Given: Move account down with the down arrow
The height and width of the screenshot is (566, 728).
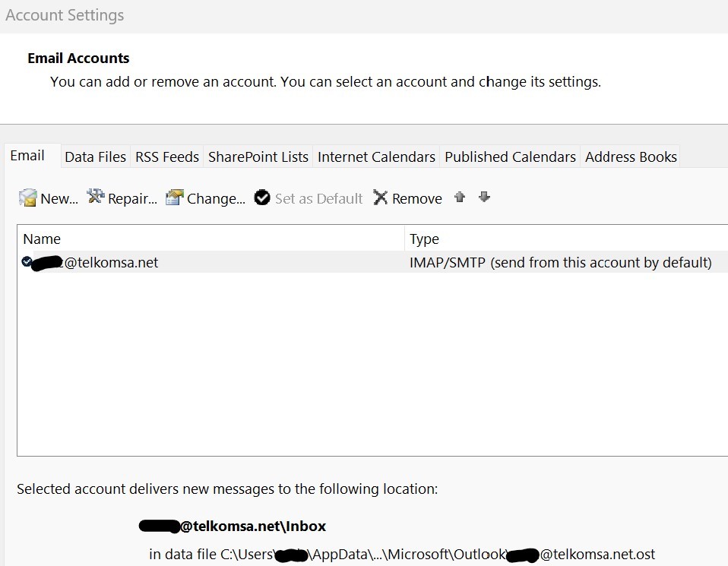Looking at the screenshot, I should (x=484, y=197).
